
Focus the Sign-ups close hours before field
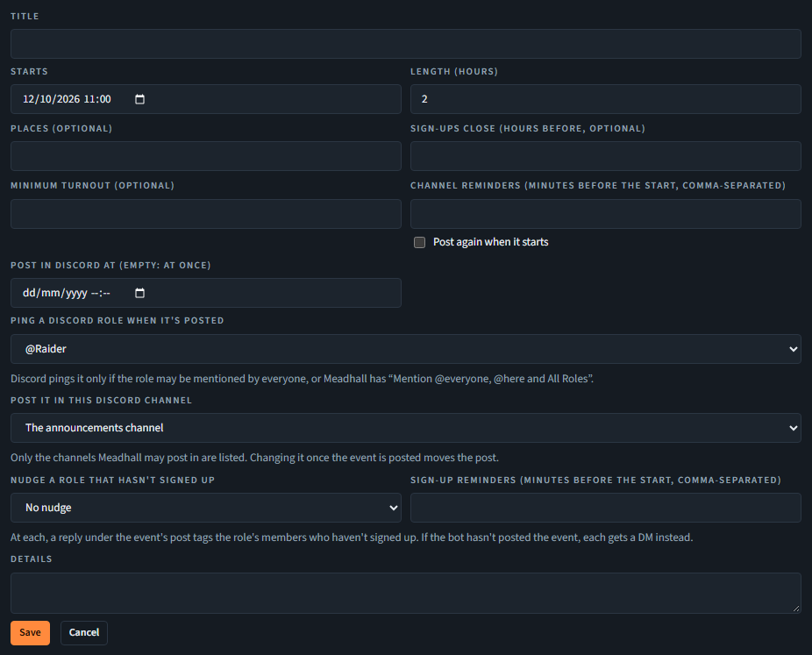click(x=605, y=156)
